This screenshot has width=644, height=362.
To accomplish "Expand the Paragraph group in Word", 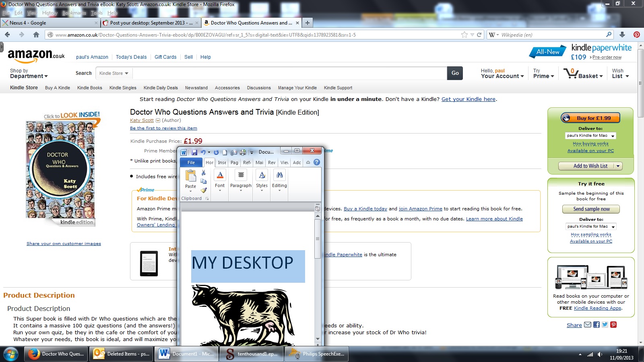I will tap(241, 180).
